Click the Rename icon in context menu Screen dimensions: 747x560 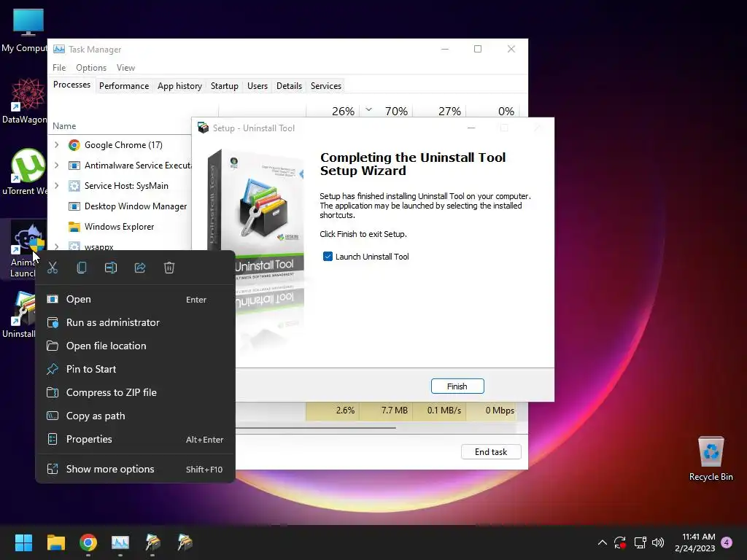click(111, 268)
